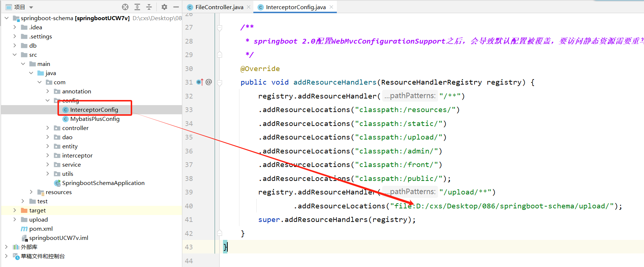The width and height of the screenshot is (644, 267).
Task: Select the test folder
Action: pos(42,201)
